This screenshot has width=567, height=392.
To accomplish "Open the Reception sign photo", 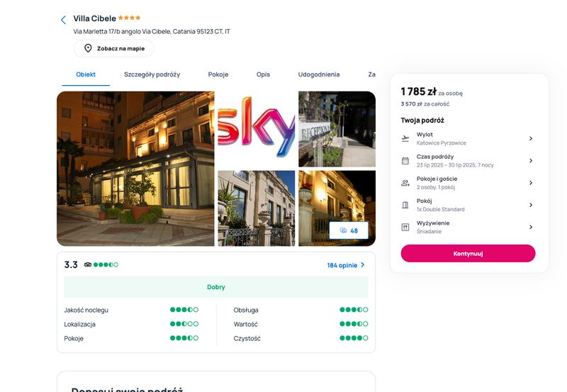I will 337,129.
